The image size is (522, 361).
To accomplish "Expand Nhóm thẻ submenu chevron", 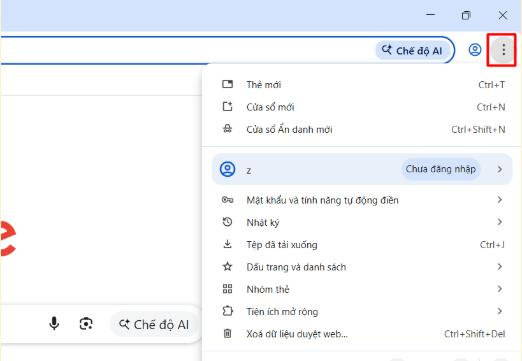I will [499, 289].
